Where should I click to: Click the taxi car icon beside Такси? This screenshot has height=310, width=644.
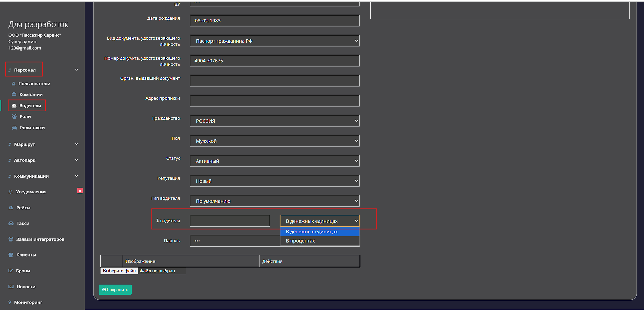click(11, 224)
